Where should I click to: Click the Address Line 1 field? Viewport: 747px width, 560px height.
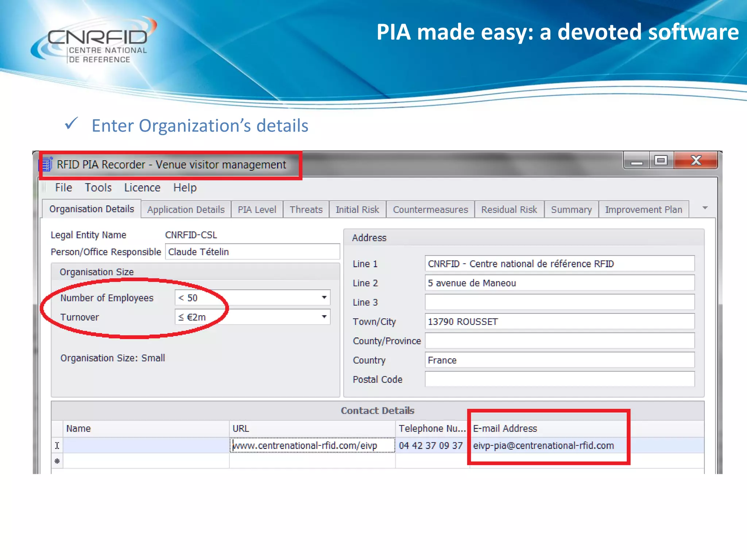tap(560, 264)
